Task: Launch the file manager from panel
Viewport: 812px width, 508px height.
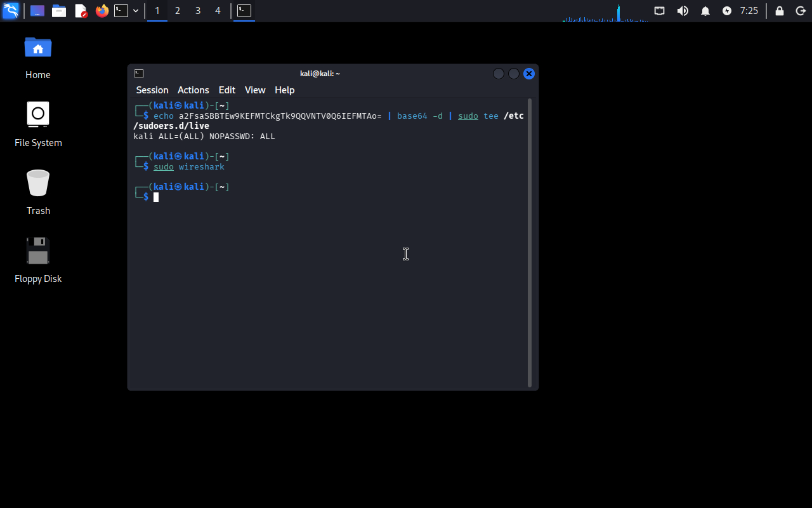Action: click(x=59, y=11)
